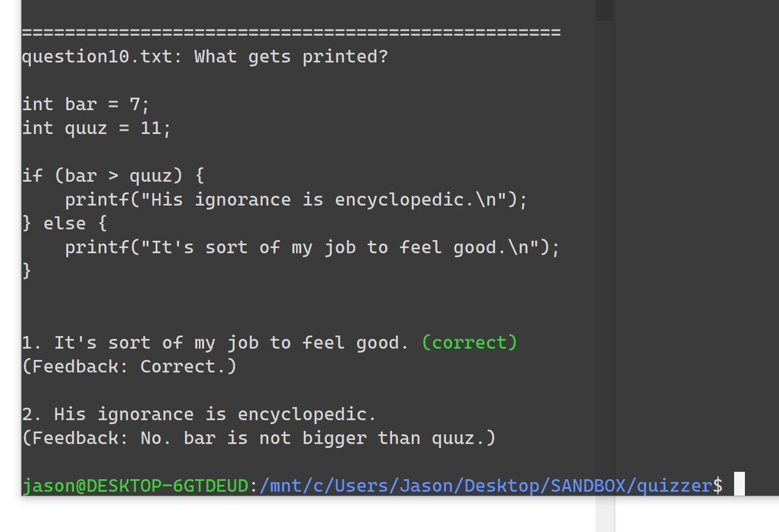Click the '(Feedback: Correct.)' line
779x532 pixels.
click(129, 367)
